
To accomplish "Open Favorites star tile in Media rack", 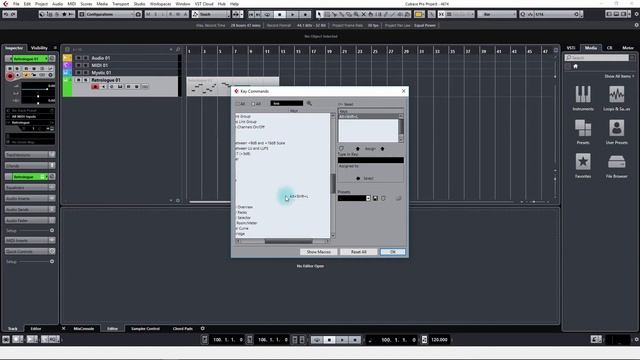I will click(x=583, y=165).
